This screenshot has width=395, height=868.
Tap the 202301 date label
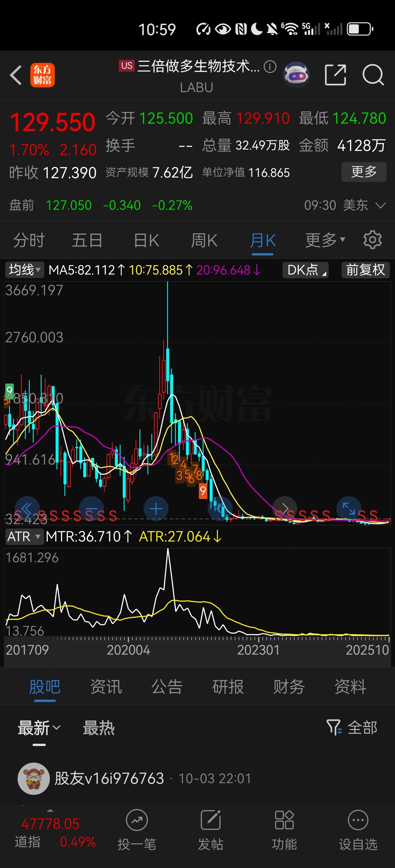point(258,650)
